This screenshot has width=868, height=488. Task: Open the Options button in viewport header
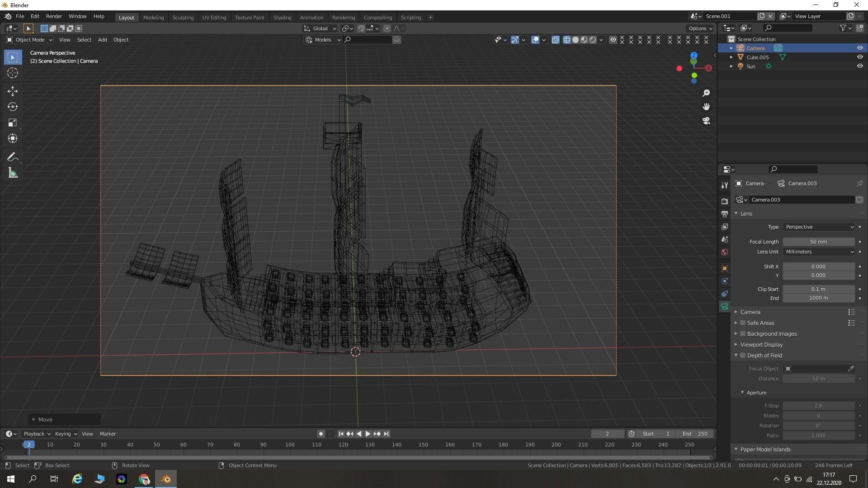click(x=700, y=28)
